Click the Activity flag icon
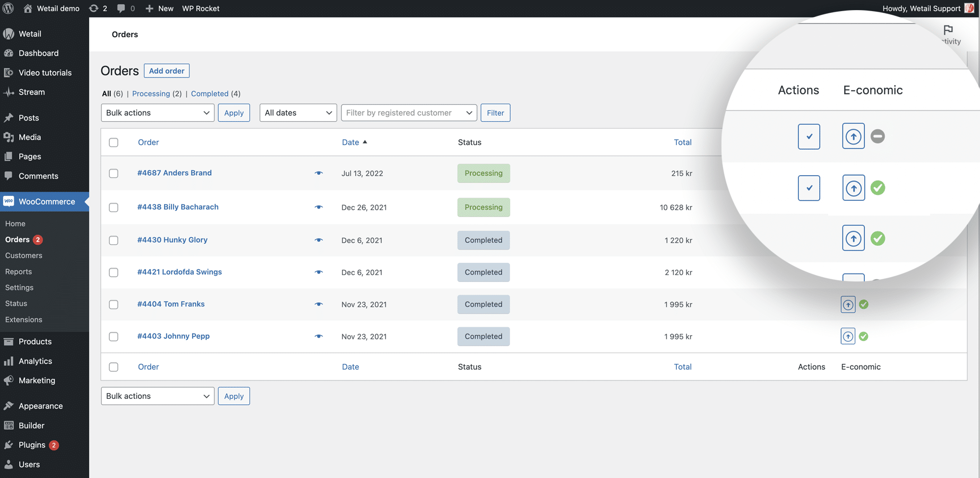The image size is (980, 478). [x=948, y=30]
